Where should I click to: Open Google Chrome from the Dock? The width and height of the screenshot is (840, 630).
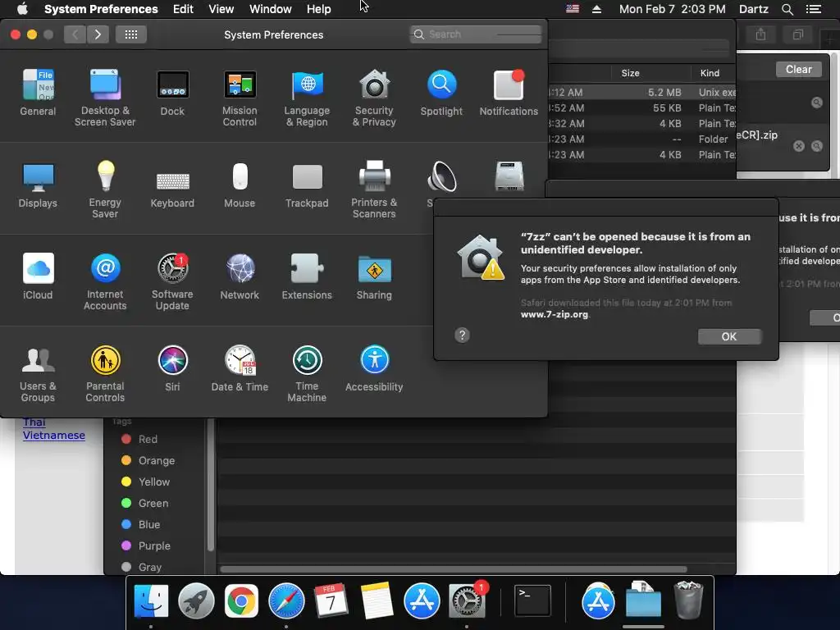coord(241,601)
